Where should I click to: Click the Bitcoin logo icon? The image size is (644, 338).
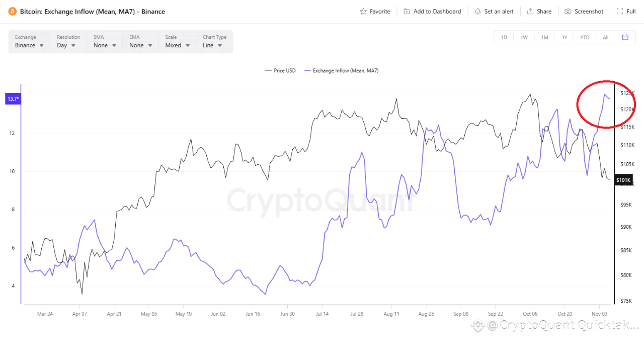tap(12, 11)
